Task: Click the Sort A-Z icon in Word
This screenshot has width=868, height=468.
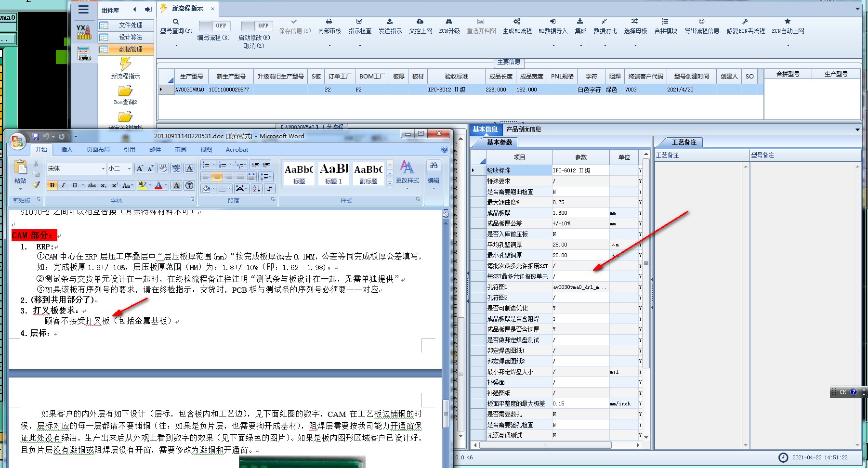Action: tap(256, 188)
